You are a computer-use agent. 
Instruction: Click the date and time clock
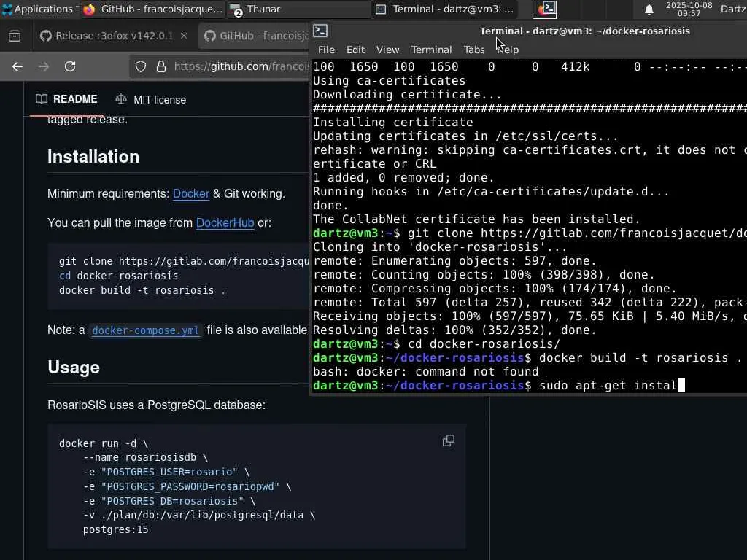(x=689, y=9)
